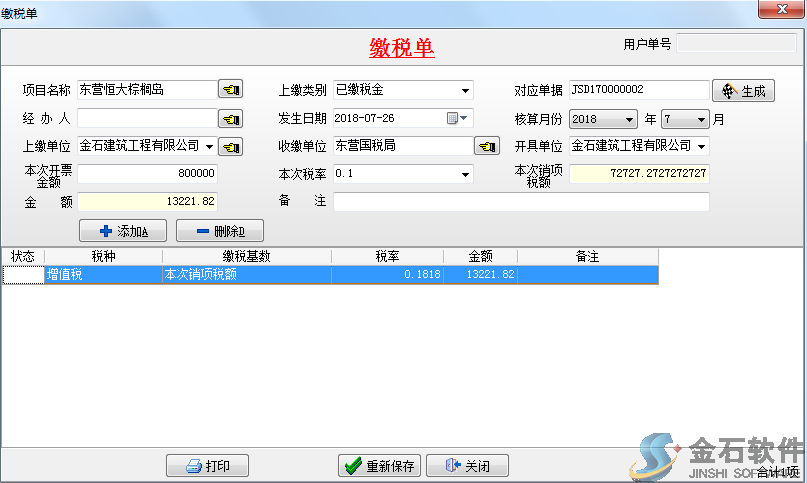
Task: Open the calendar picker for 发生日期
Action: 457,119
